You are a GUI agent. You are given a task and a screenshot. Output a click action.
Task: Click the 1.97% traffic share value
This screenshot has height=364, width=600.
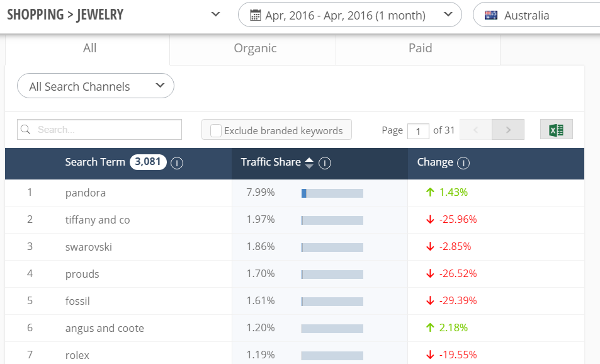(261, 219)
